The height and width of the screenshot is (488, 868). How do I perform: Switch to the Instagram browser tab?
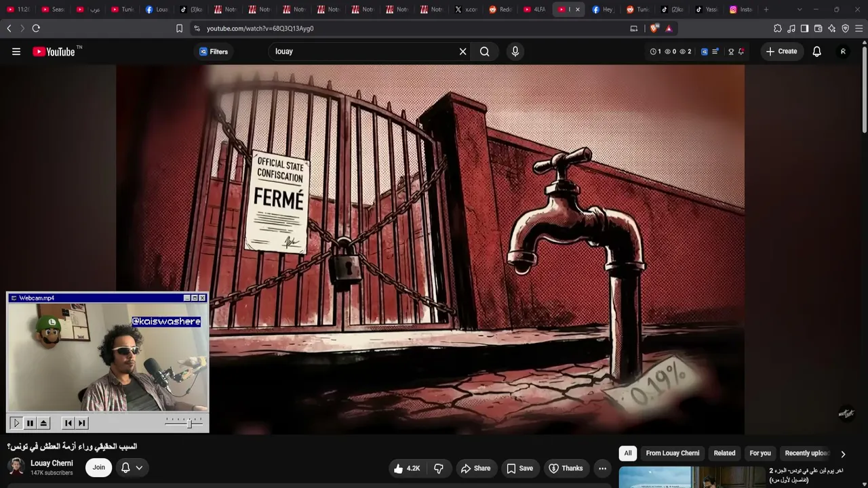click(741, 9)
